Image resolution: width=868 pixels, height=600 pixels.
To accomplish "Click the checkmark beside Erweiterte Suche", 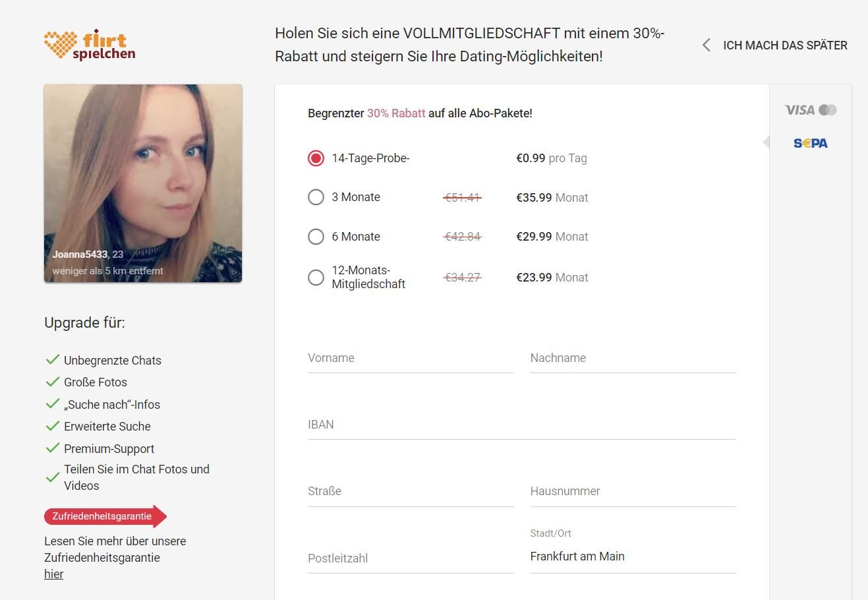I will 53,426.
